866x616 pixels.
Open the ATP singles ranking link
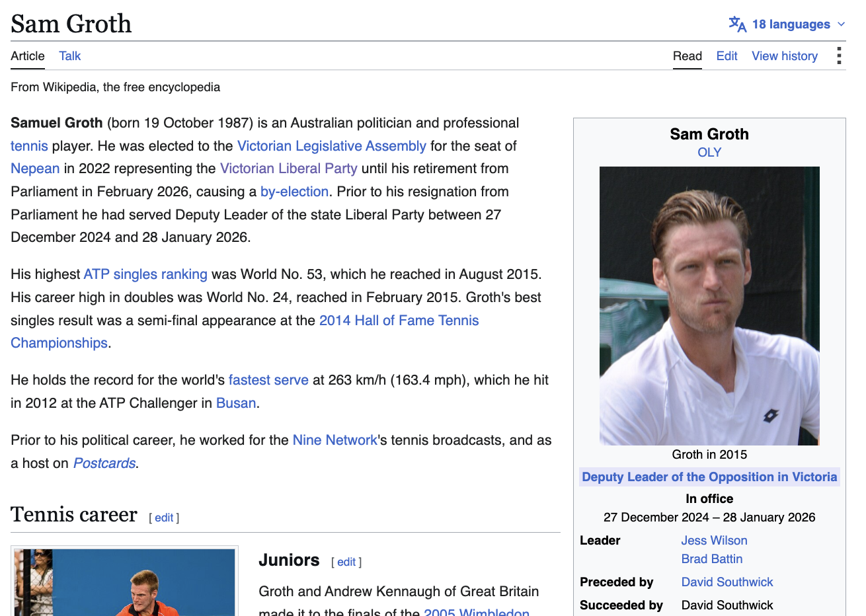click(x=145, y=274)
